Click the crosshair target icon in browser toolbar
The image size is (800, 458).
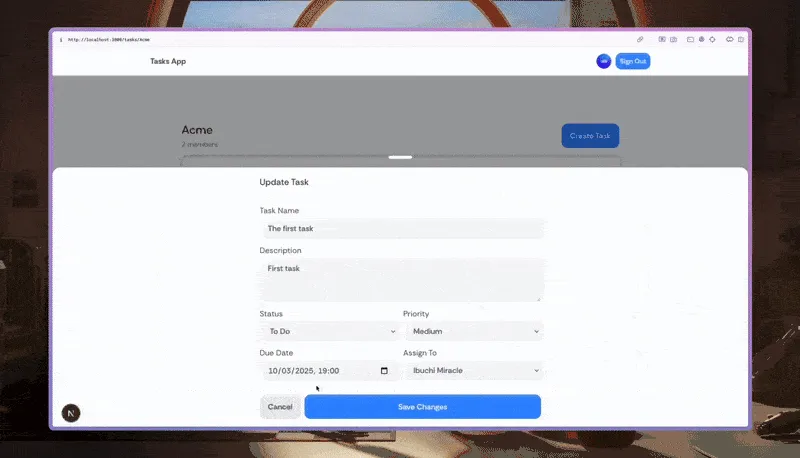coord(714,39)
